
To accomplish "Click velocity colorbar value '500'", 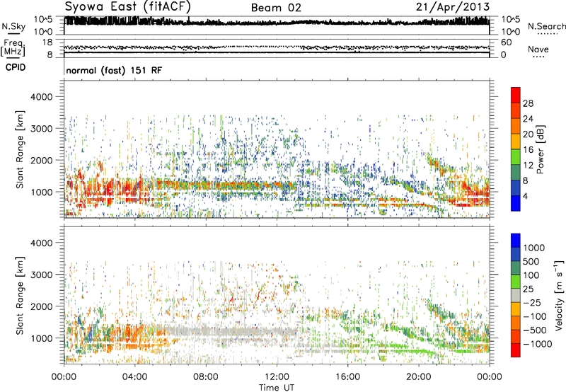I will (531, 261).
